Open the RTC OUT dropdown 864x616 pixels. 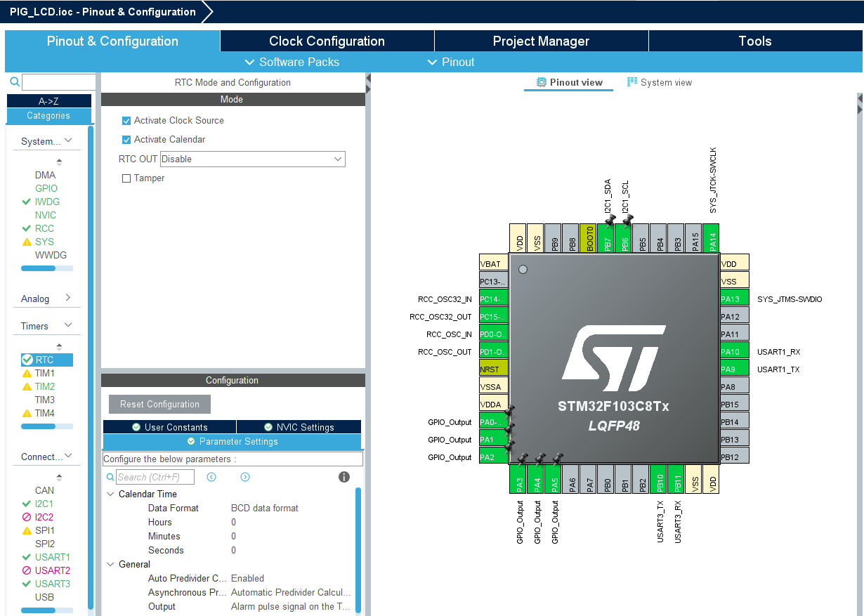(253, 159)
